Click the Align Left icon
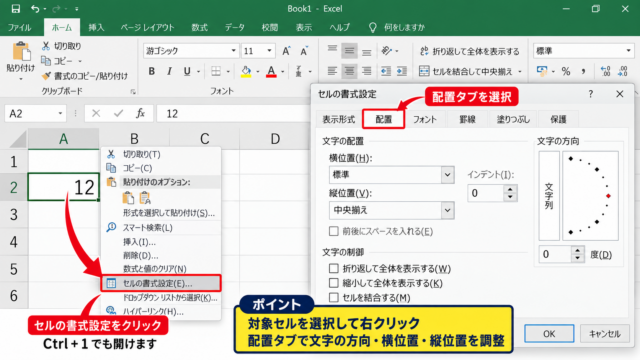The image size is (640, 360). click(332, 71)
